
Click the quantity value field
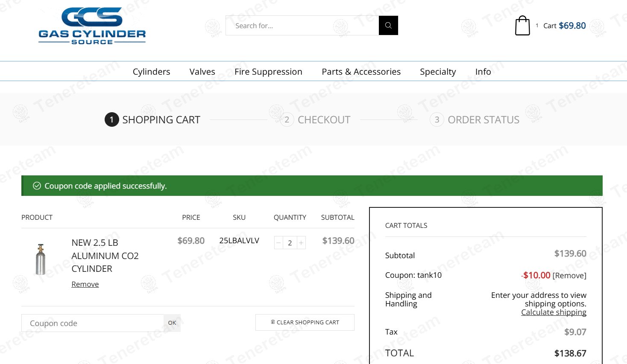click(290, 243)
